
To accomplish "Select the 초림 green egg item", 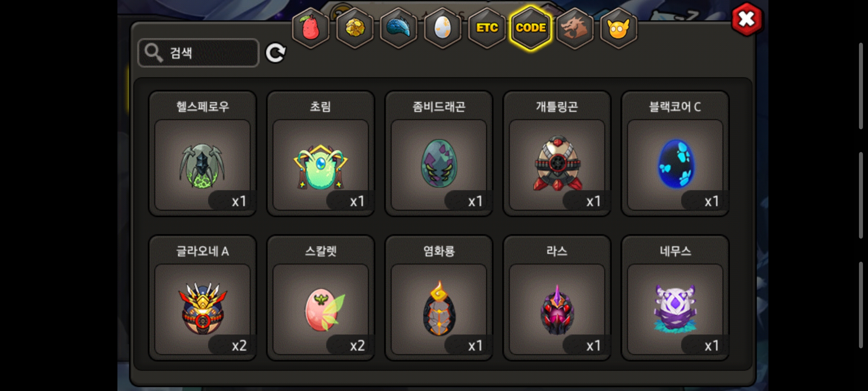I will [320, 154].
